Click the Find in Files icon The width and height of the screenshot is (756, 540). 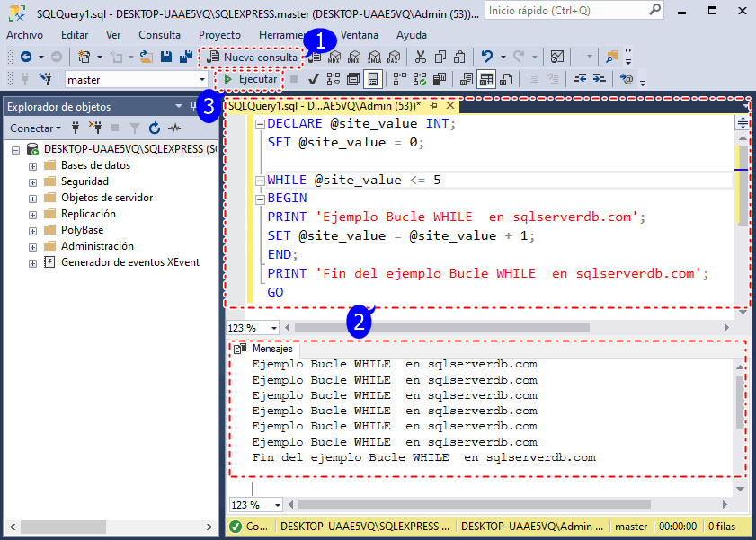click(x=612, y=57)
